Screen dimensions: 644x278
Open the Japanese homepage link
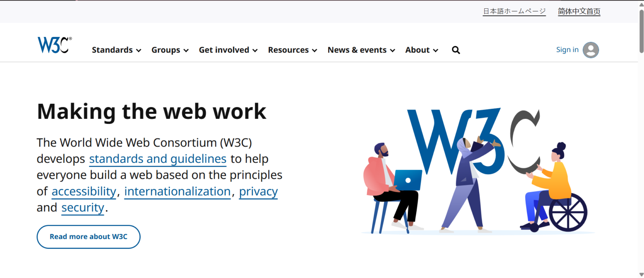point(514,11)
